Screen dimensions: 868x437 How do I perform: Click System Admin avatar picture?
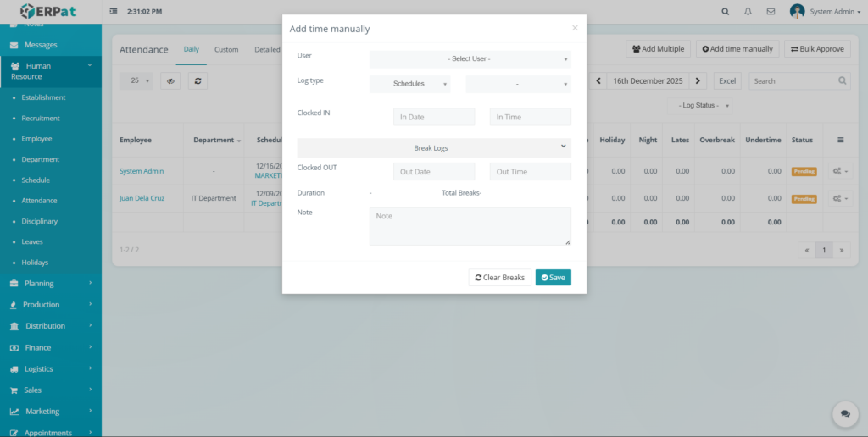[x=797, y=12]
